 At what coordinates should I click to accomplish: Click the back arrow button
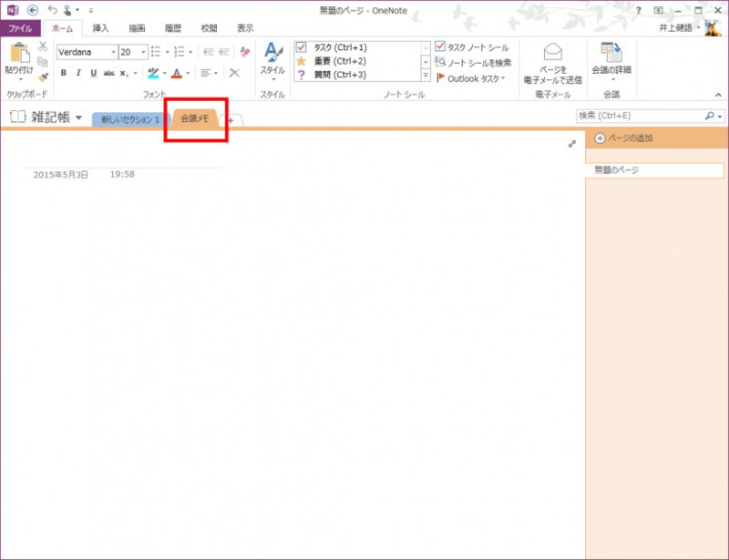(33, 10)
